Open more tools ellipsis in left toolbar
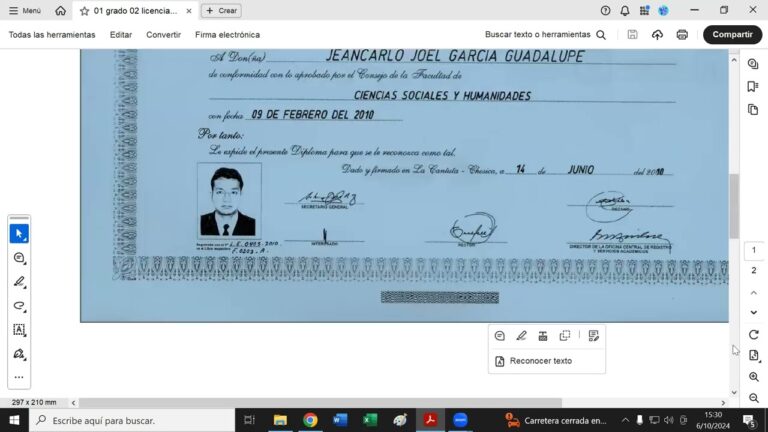Screen dimensions: 768x432 (x=19, y=377)
